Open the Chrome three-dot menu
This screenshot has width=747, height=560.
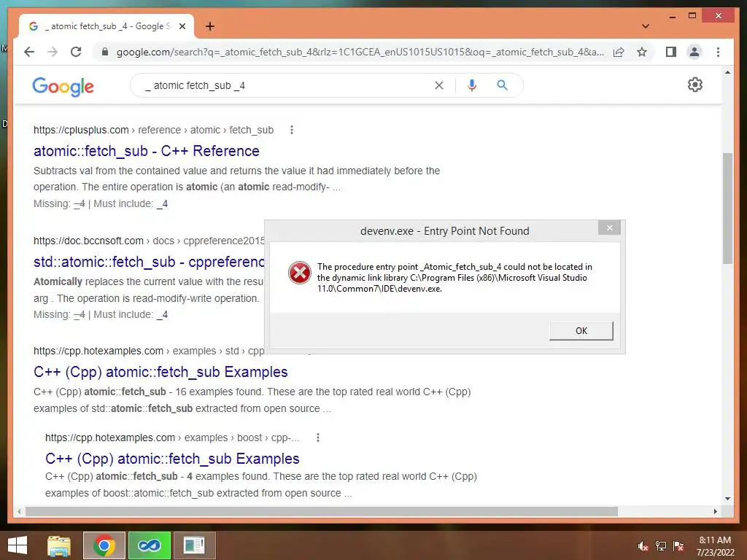click(x=718, y=52)
